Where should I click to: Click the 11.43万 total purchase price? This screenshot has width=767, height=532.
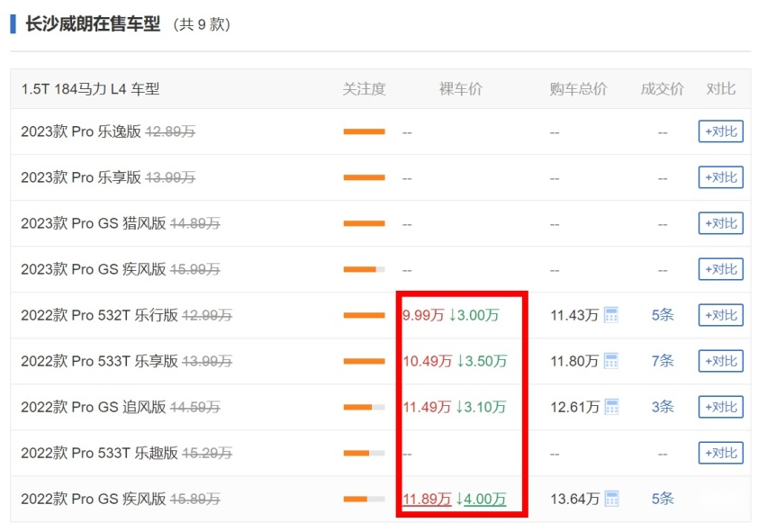[574, 315]
